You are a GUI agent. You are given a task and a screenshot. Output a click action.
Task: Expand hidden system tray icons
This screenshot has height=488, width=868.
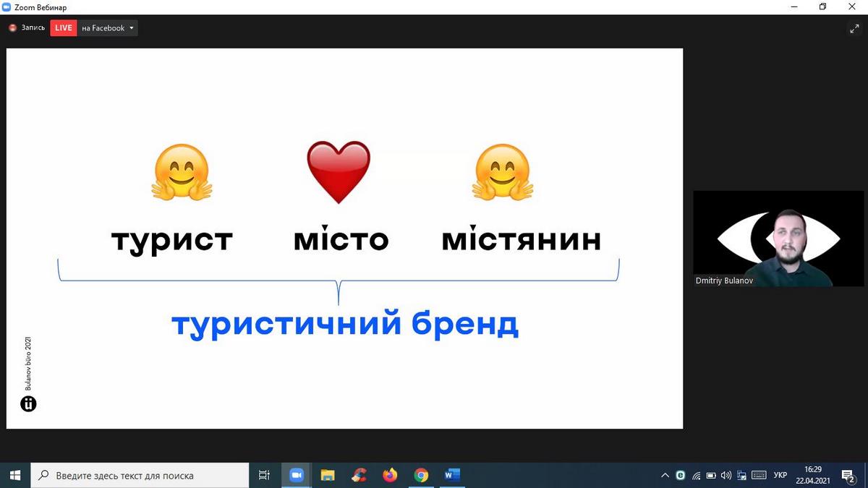665,475
